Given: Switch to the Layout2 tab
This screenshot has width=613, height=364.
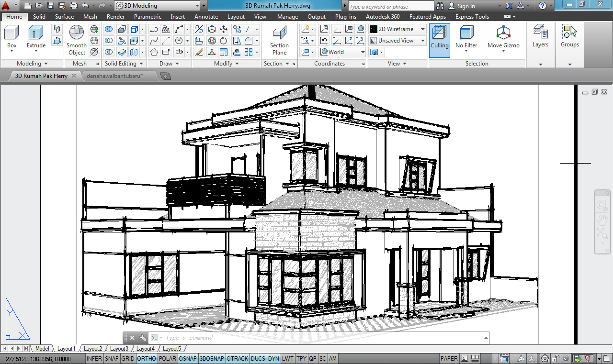Looking at the screenshot, I should point(92,349).
